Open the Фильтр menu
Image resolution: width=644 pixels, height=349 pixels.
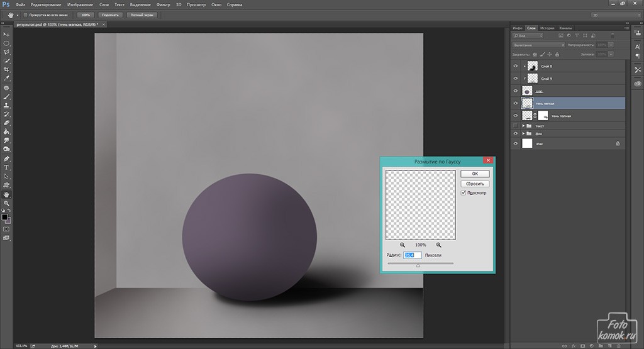[163, 4]
